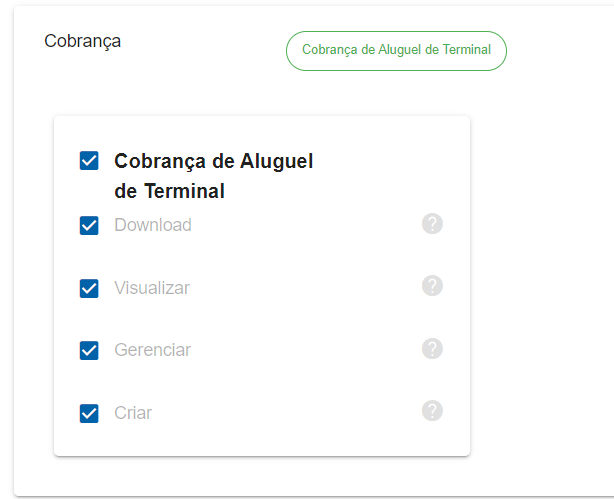Click the blank area right of the green chip
The width and height of the screenshot is (614, 499).
point(560,50)
